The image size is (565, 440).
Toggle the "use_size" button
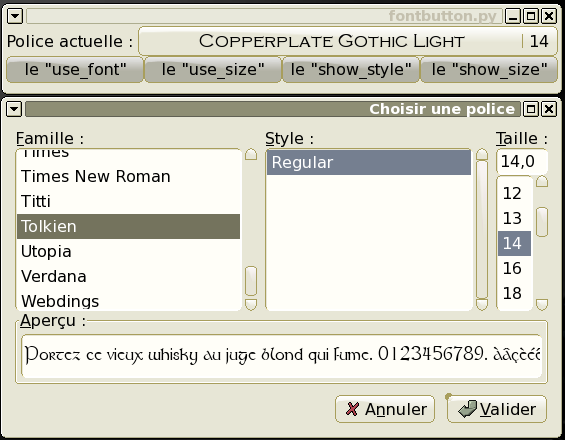click(x=213, y=69)
